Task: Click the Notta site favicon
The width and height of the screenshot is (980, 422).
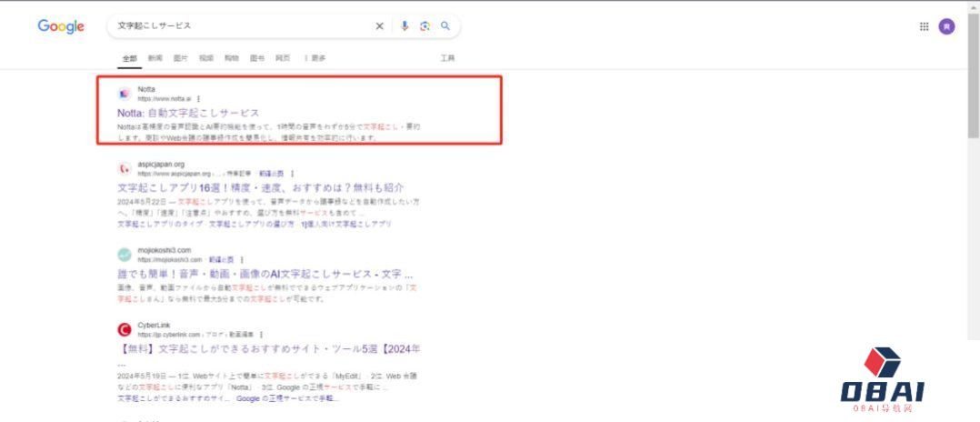Action: click(125, 94)
